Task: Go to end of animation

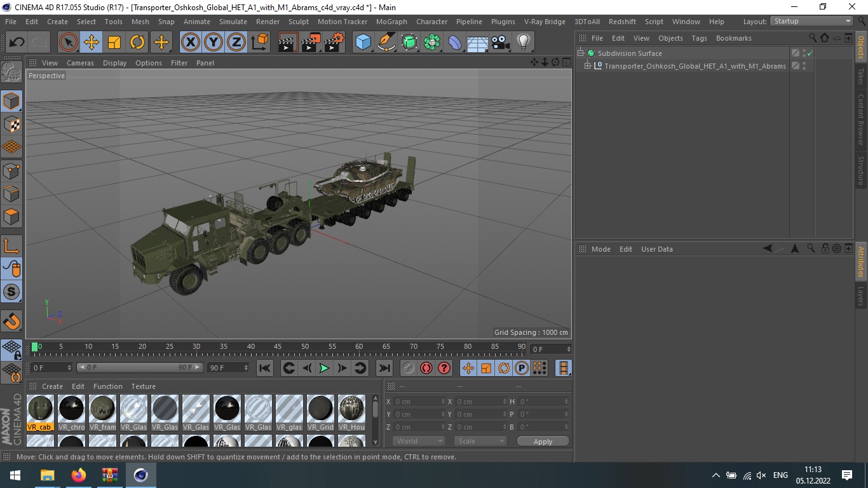Action: [x=384, y=368]
